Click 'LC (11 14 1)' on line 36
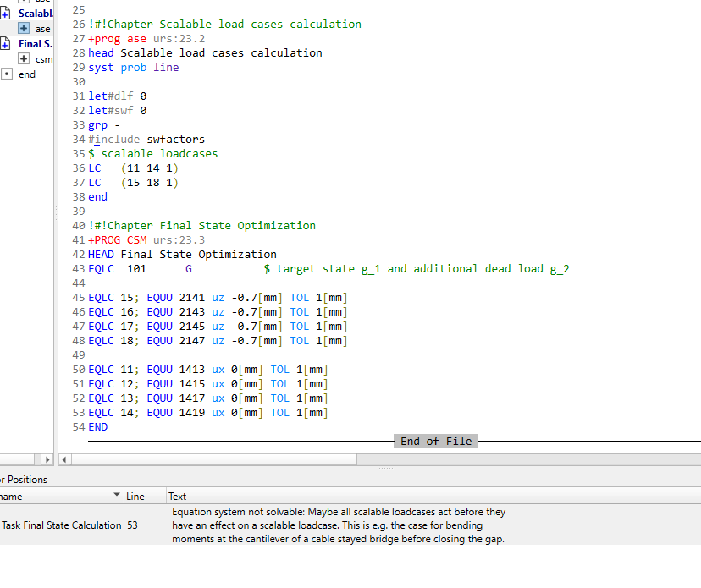This screenshot has width=701, height=588. pos(133,168)
